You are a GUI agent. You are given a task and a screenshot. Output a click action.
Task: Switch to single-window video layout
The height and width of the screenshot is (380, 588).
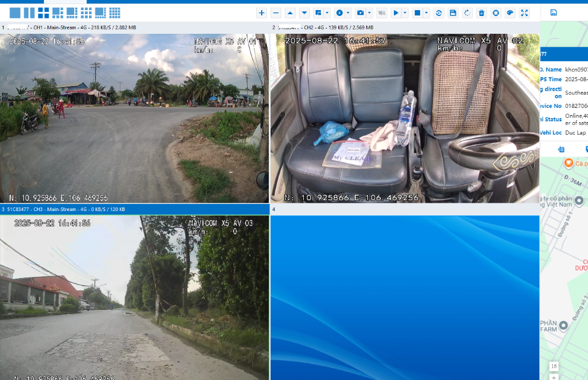(15, 13)
